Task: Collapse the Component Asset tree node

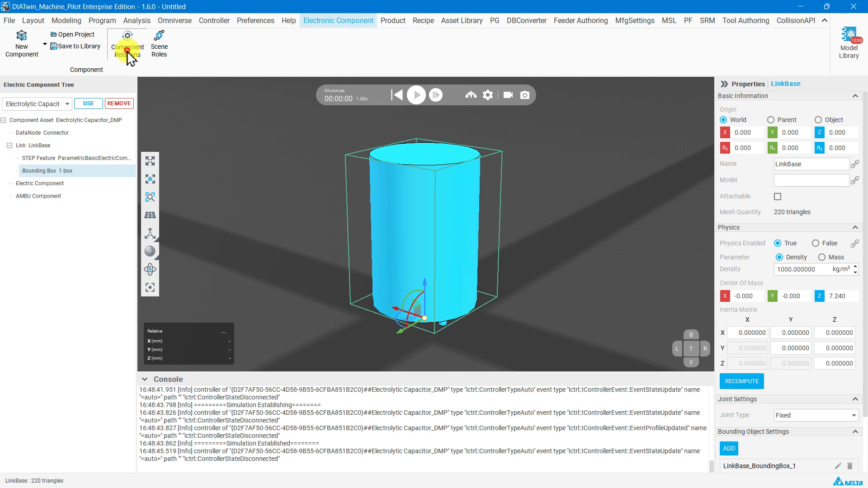Action: [x=4, y=120]
